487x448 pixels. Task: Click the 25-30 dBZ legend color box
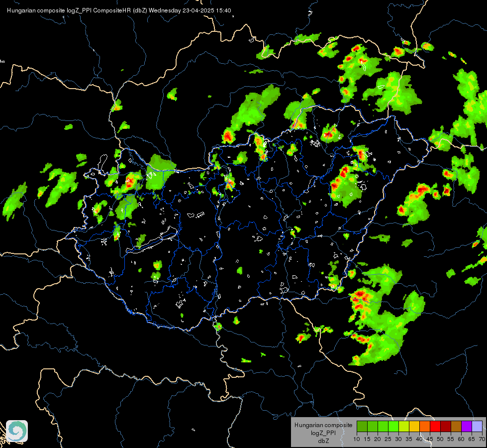(x=393, y=426)
